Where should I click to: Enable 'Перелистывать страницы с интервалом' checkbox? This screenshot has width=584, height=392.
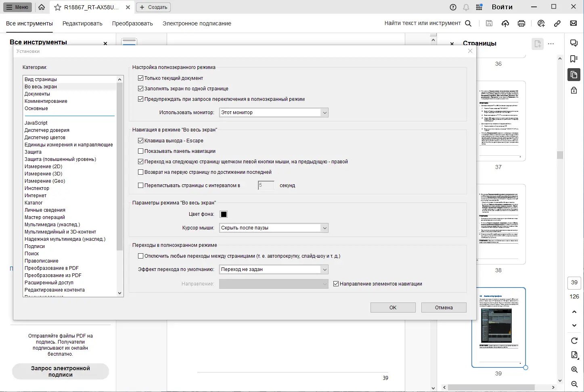pyautogui.click(x=141, y=186)
